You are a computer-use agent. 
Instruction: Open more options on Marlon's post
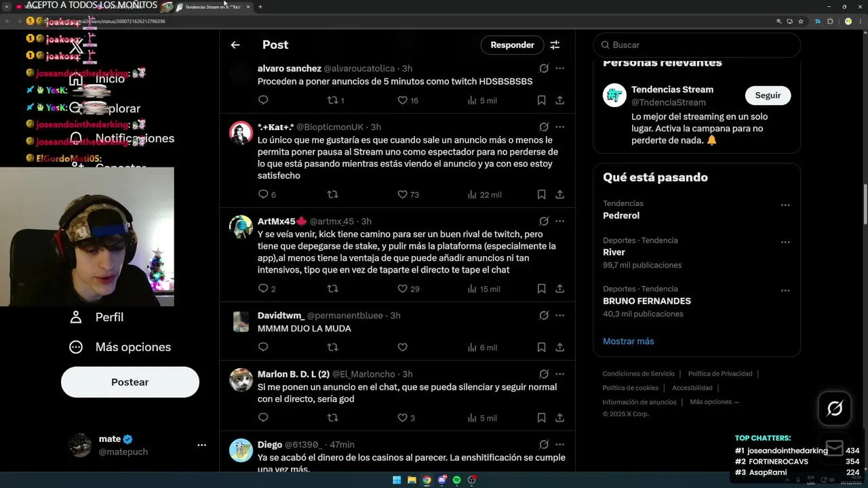click(559, 373)
